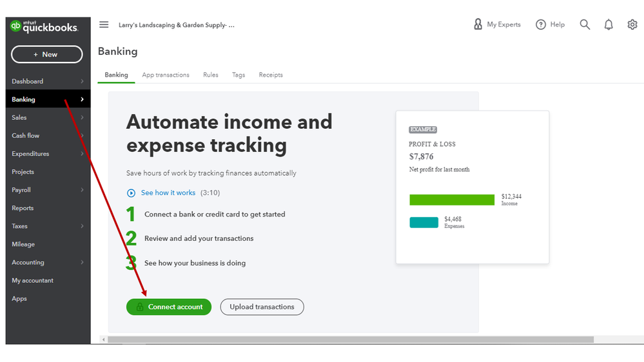Open Dashboard in sidebar
This screenshot has height=362, width=644.
click(48, 81)
